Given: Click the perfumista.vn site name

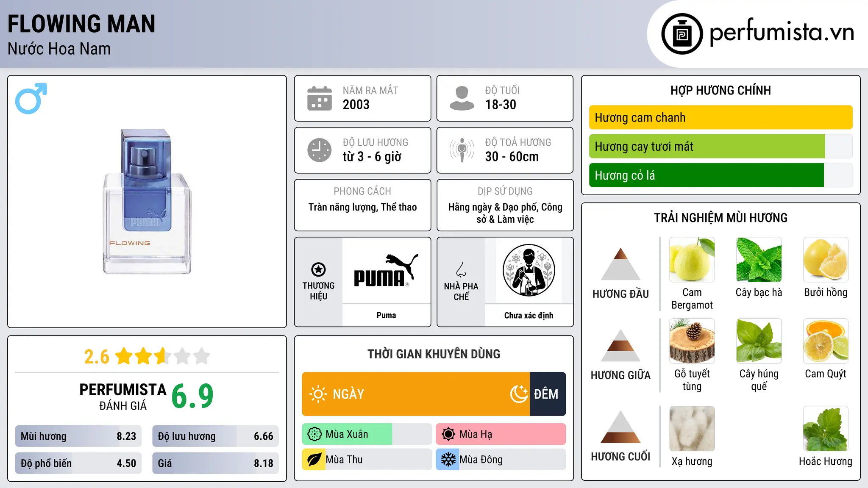Looking at the screenshot, I should click(782, 32).
